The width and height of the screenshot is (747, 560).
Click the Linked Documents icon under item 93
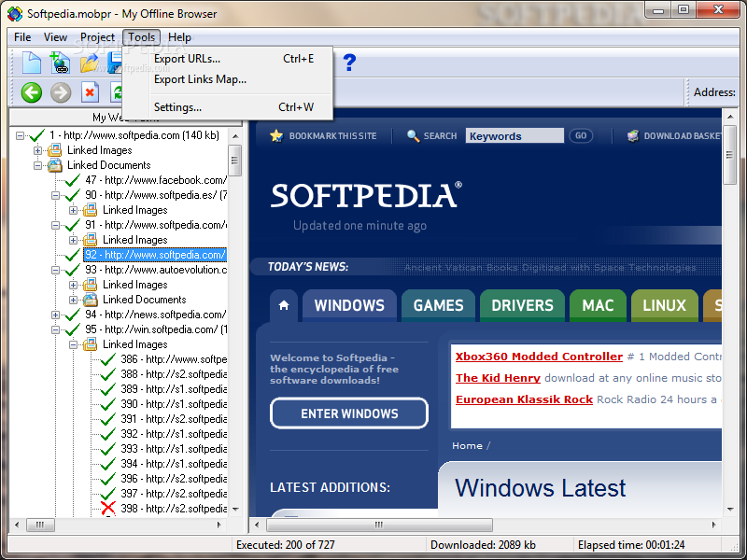90,300
